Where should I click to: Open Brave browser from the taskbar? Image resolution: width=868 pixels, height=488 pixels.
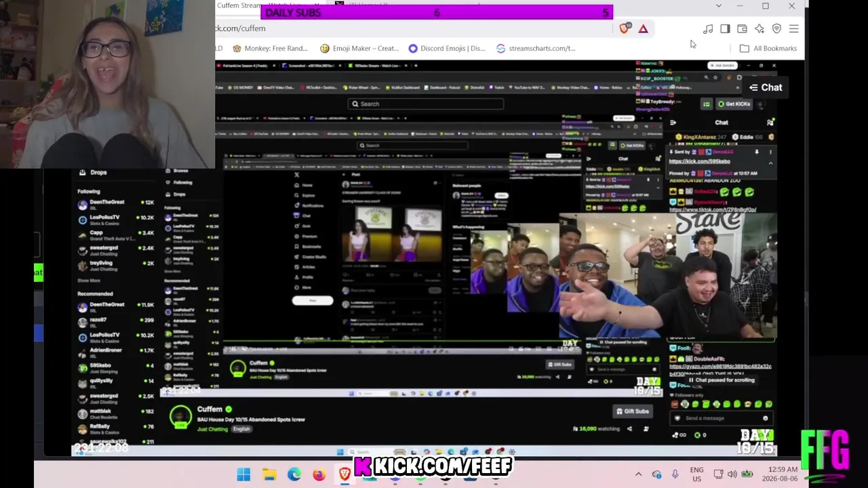(x=344, y=474)
